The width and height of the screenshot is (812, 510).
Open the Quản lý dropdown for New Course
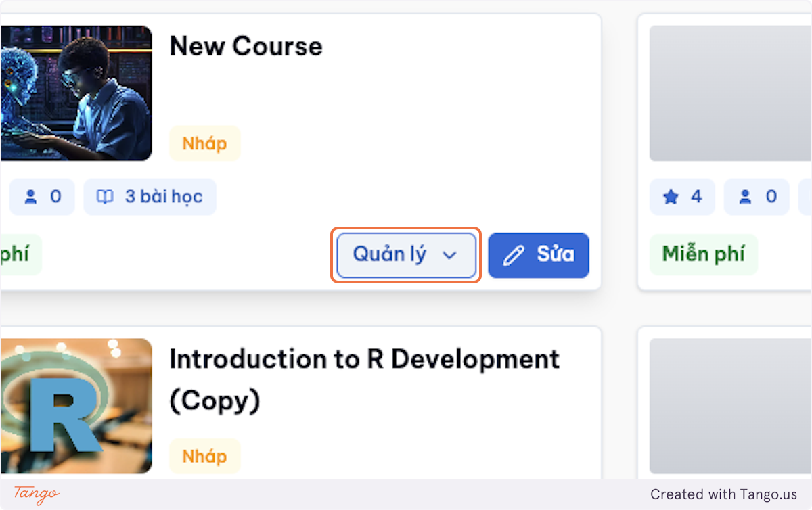[406, 255]
